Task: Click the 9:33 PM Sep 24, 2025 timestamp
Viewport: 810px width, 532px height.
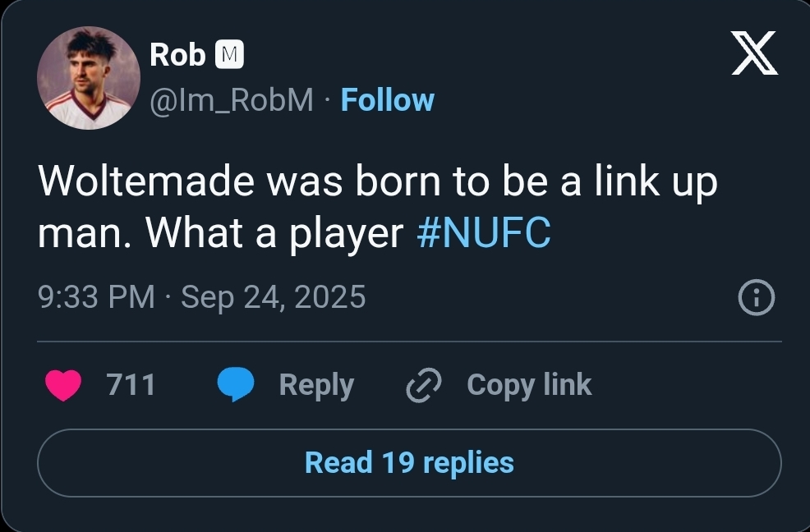Action: (201, 296)
